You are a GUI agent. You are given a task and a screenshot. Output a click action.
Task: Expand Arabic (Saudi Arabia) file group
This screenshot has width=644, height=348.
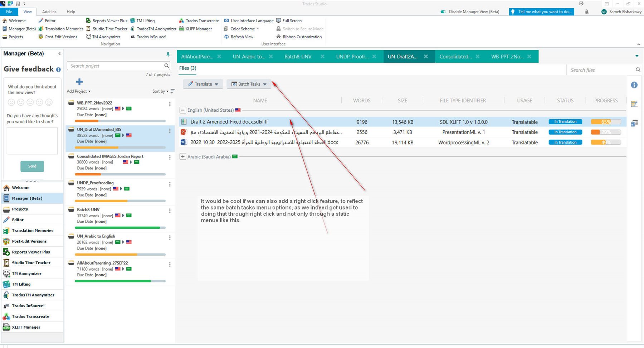(183, 156)
